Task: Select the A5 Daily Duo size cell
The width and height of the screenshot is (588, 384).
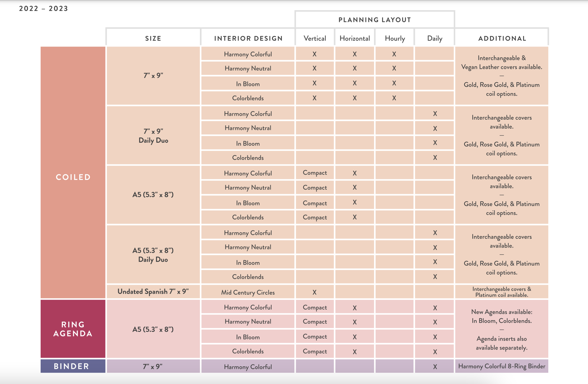Action: [153, 254]
